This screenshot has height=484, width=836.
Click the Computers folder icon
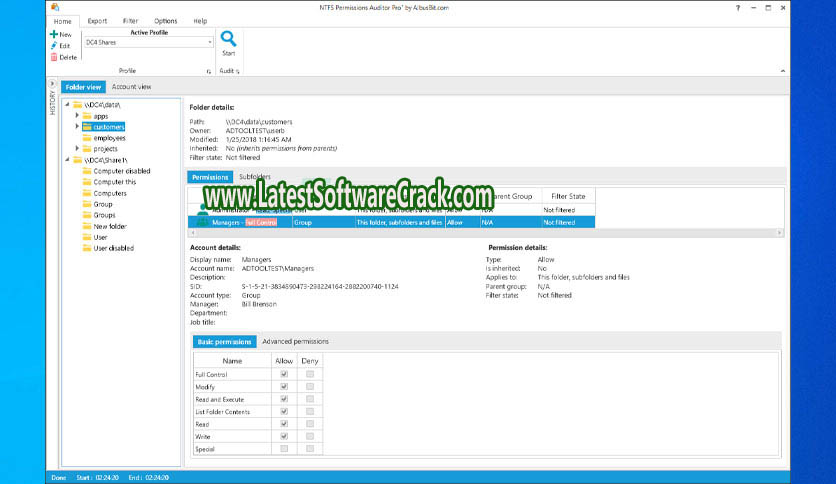click(x=87, y=193)
